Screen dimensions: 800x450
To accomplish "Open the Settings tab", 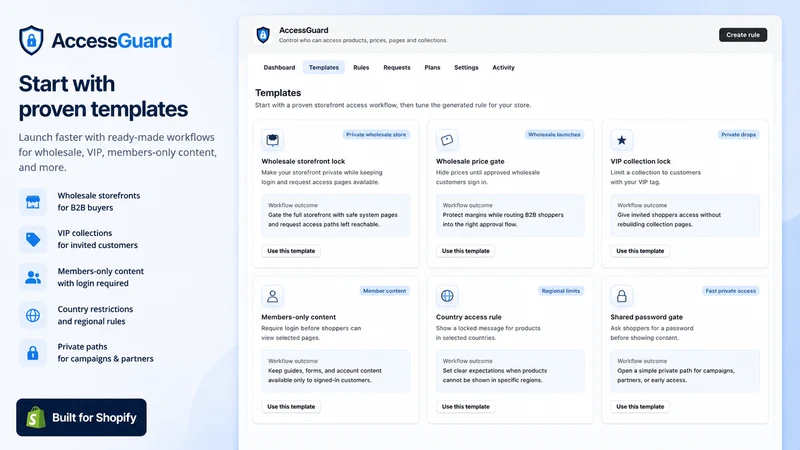I will pos(466,67).
